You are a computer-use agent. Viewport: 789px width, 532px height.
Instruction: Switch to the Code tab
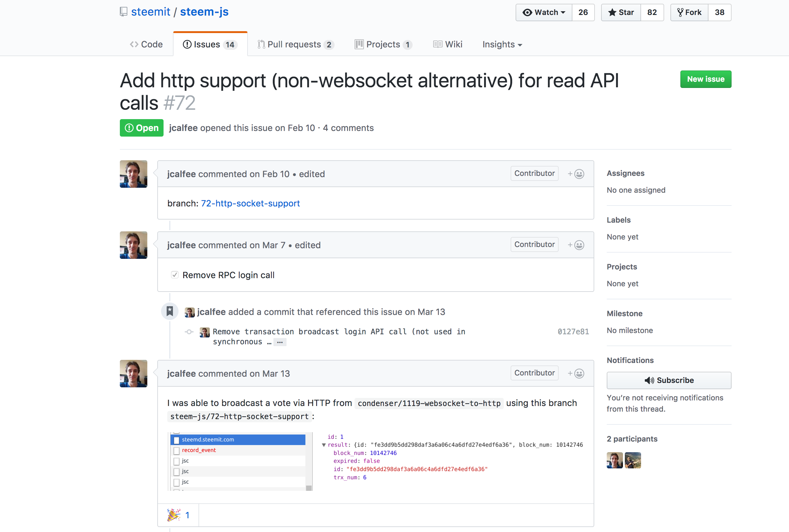pyautogui.click(x=146, y=45)
